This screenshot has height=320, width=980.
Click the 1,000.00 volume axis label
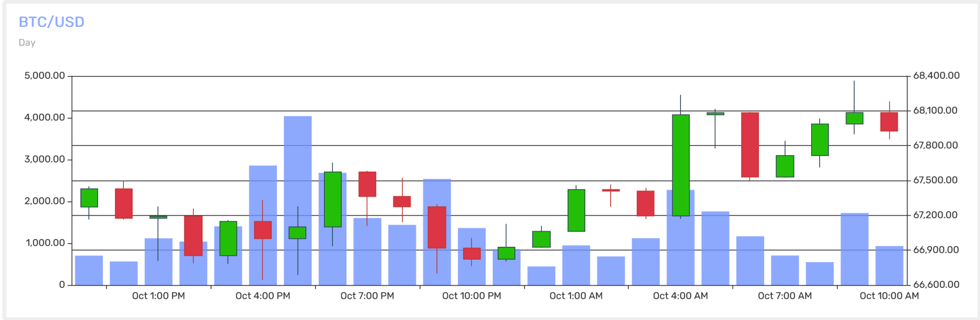(x=45, y=243)
